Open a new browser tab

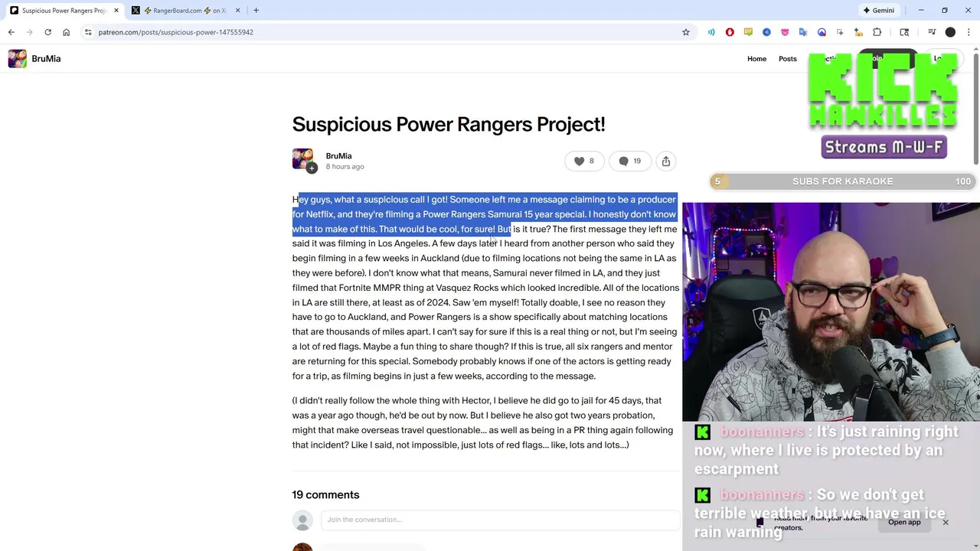256,10
